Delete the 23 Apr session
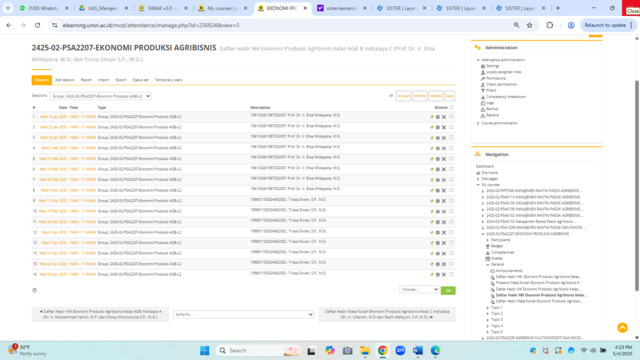Viewport: 640px width, 360px height. coord(444,264)
